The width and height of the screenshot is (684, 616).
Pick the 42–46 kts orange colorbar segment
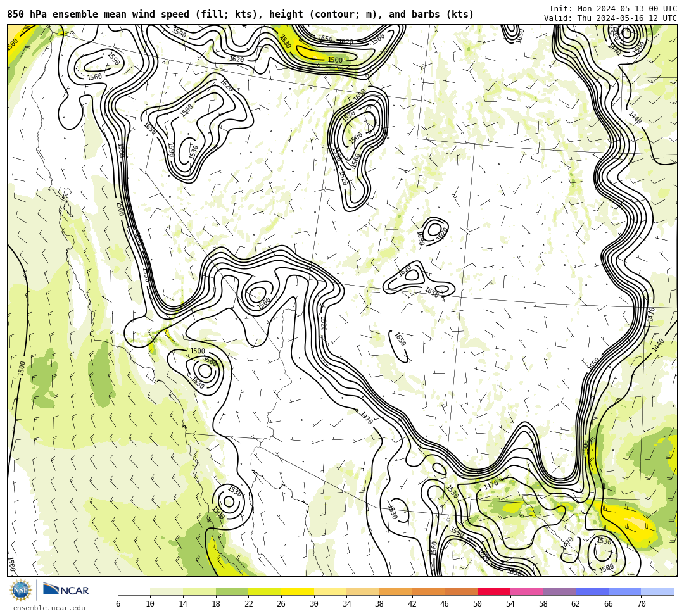point(428,591)
